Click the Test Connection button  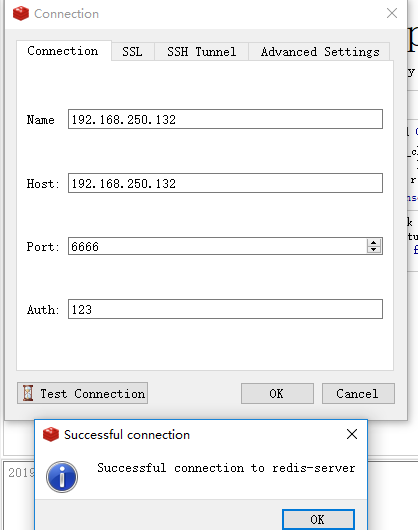[82, 393]
